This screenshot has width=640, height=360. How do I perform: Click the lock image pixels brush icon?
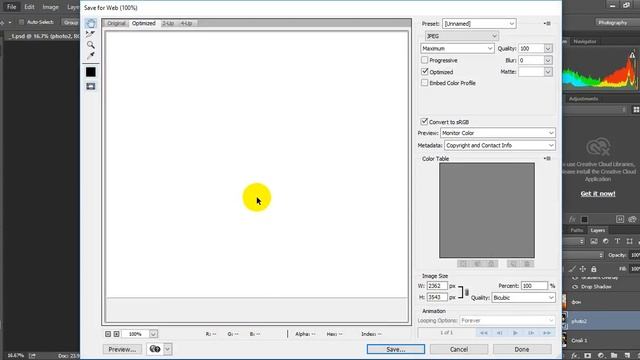coord(572,269)
